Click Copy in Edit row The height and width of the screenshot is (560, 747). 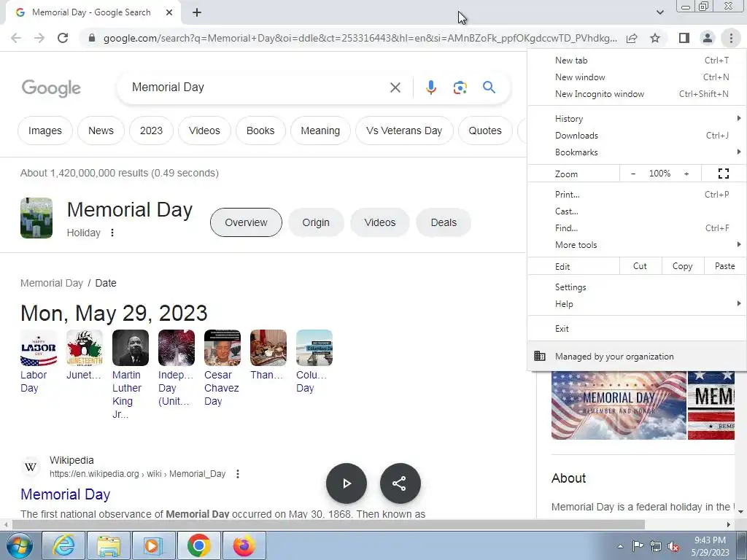(682, 266)
